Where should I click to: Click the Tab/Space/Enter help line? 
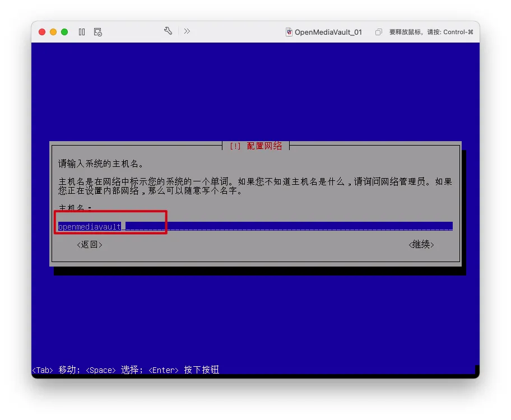pos(126,370)
